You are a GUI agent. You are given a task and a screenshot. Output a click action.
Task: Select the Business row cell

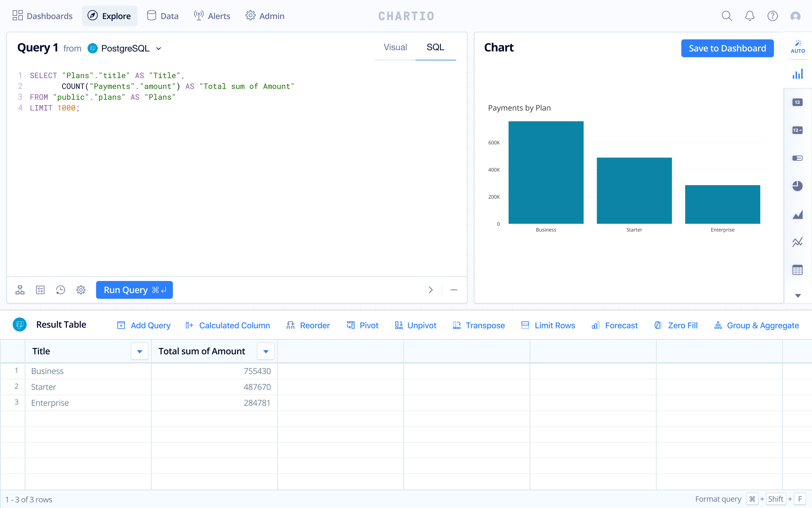(88, 371)
